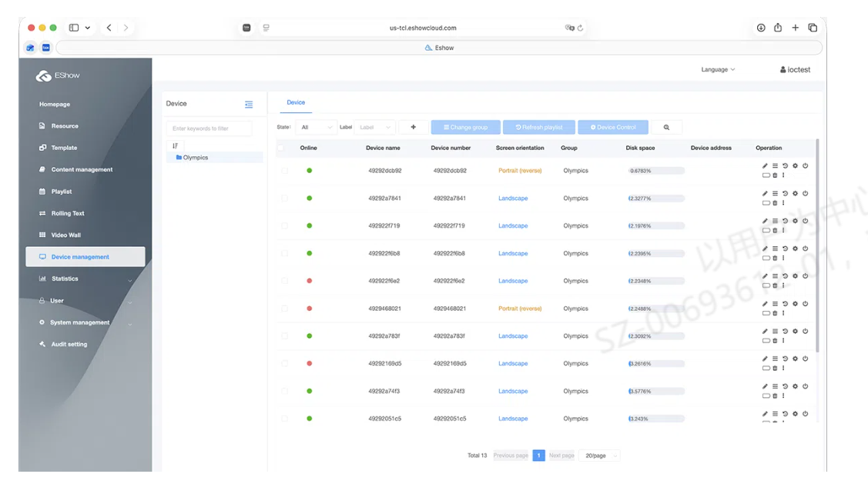
Task: Select the Olympics folder in the tree
Action: tap(215, 158)
